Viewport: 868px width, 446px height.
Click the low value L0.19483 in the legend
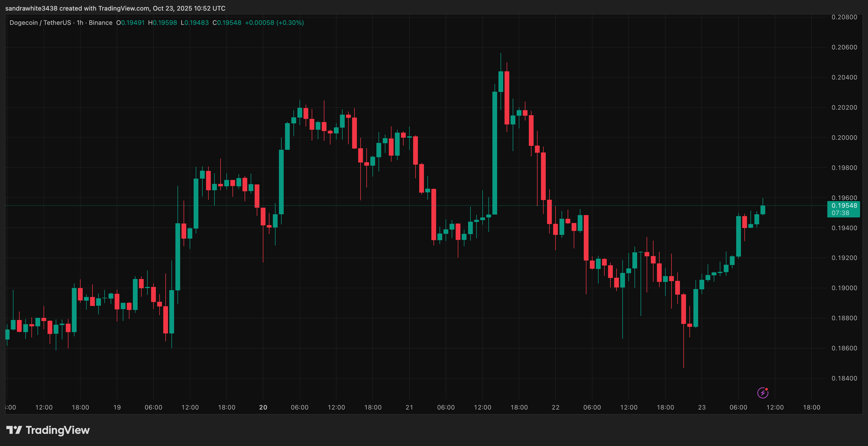pyautogui.click(x=194, y=22)
